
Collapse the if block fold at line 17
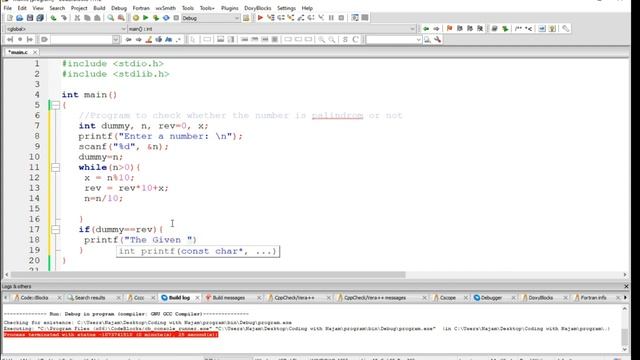point(56,229)
